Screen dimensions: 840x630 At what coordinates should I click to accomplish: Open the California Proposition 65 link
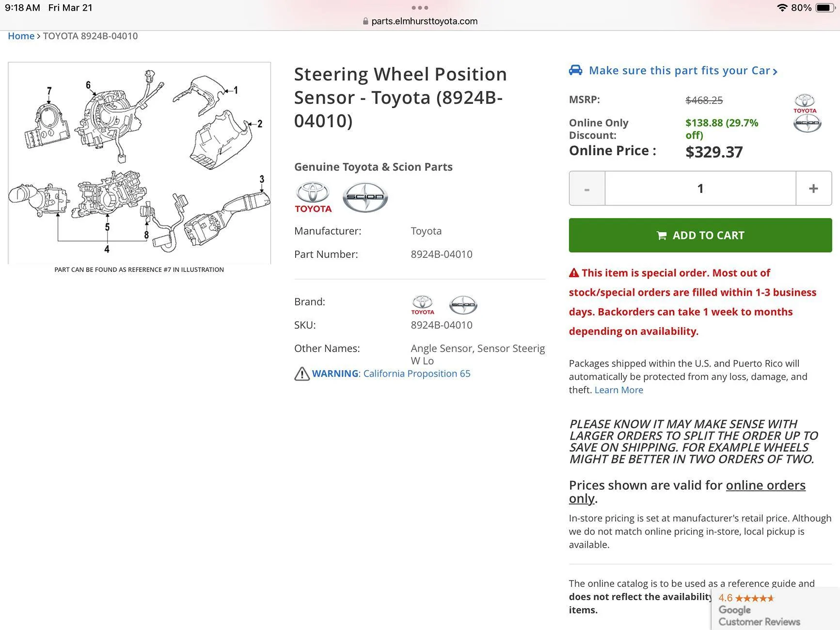point(416,374)
